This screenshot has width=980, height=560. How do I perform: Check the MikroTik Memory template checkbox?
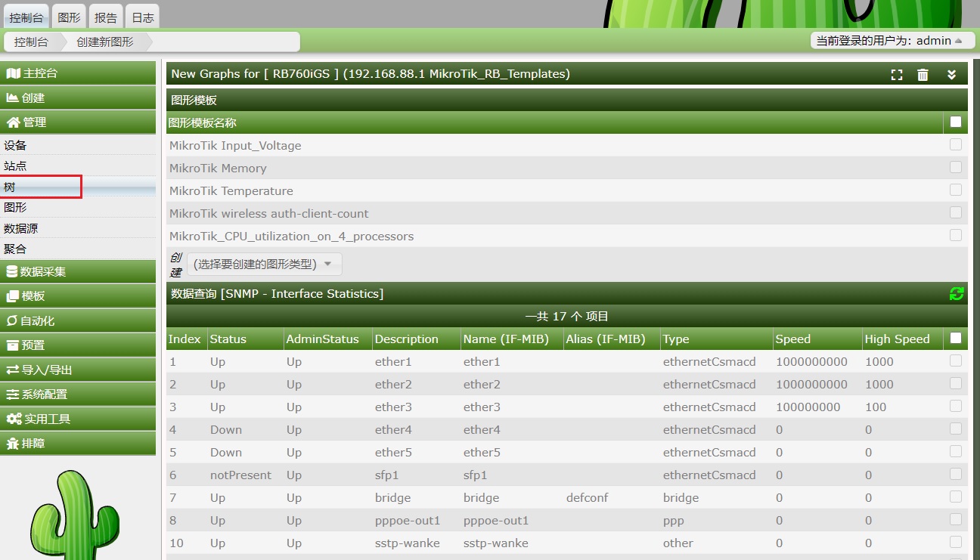(956, 167)
